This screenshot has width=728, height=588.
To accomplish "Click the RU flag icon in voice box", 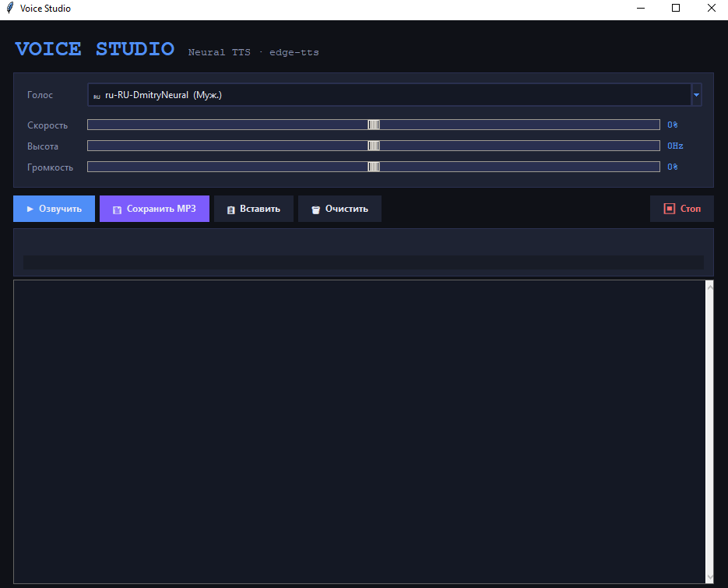I will (97, 97).
